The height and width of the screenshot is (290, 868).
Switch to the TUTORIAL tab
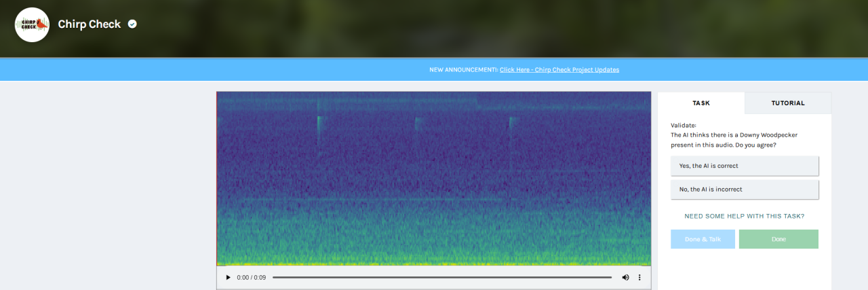pos(788,103)
